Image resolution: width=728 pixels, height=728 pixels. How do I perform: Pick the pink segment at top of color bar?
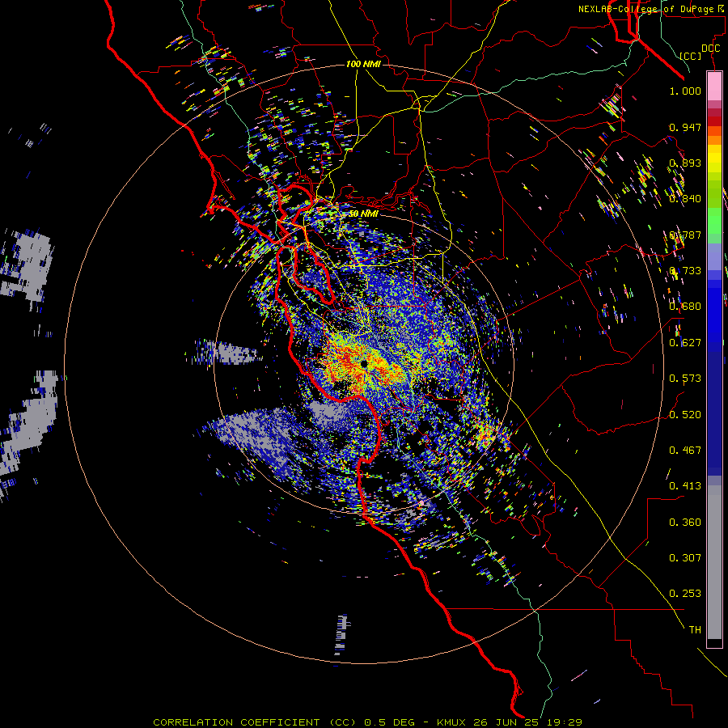(714, 86)
